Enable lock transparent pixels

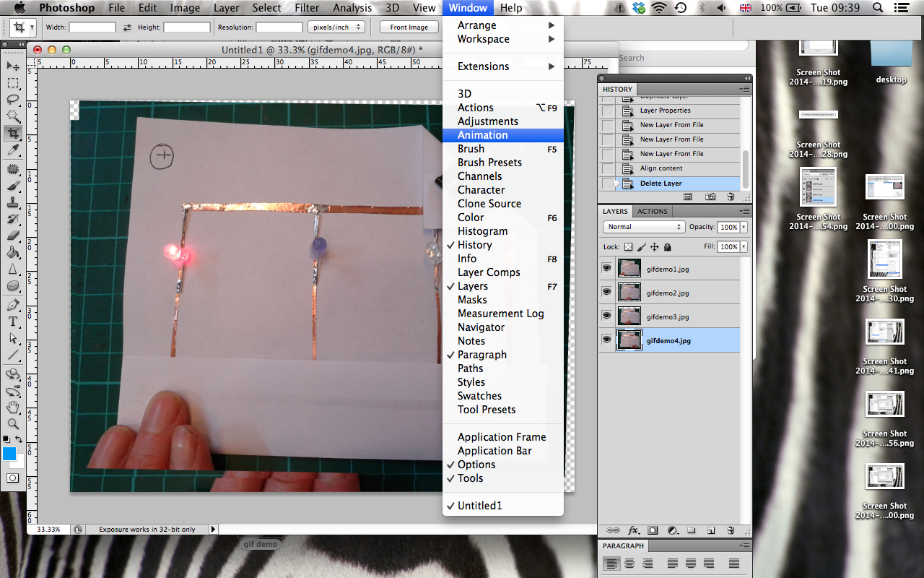point(628,247)
